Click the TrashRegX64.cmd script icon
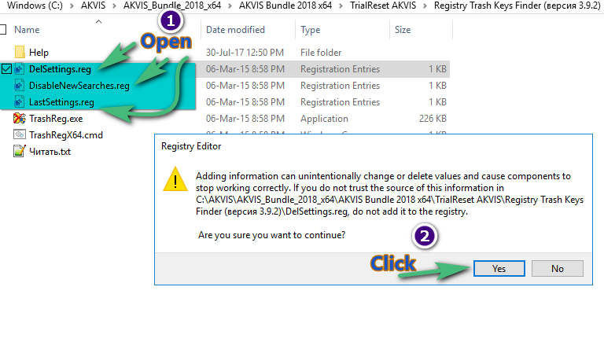 (20, 134)
